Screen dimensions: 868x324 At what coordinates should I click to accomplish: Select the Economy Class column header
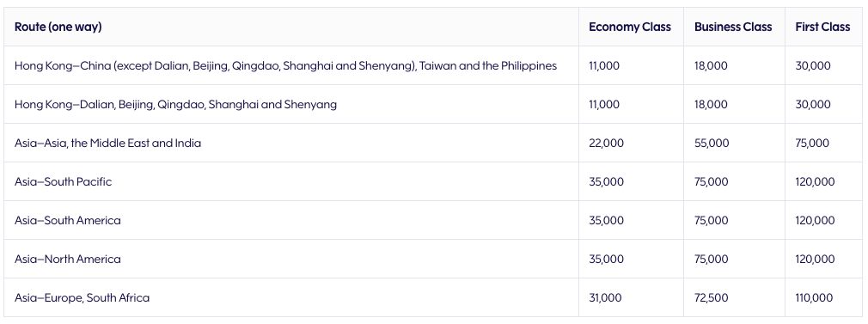(629, 27)
